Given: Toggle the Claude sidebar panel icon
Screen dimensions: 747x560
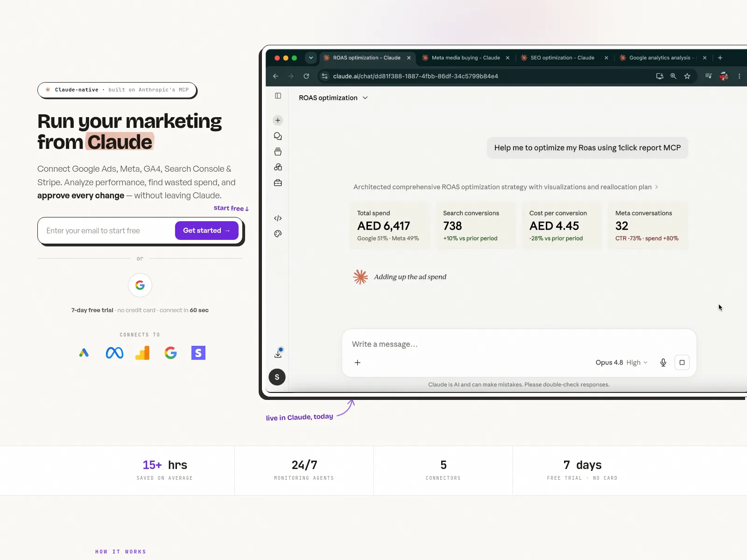Looking at the screenshot, I should (278, 96).
